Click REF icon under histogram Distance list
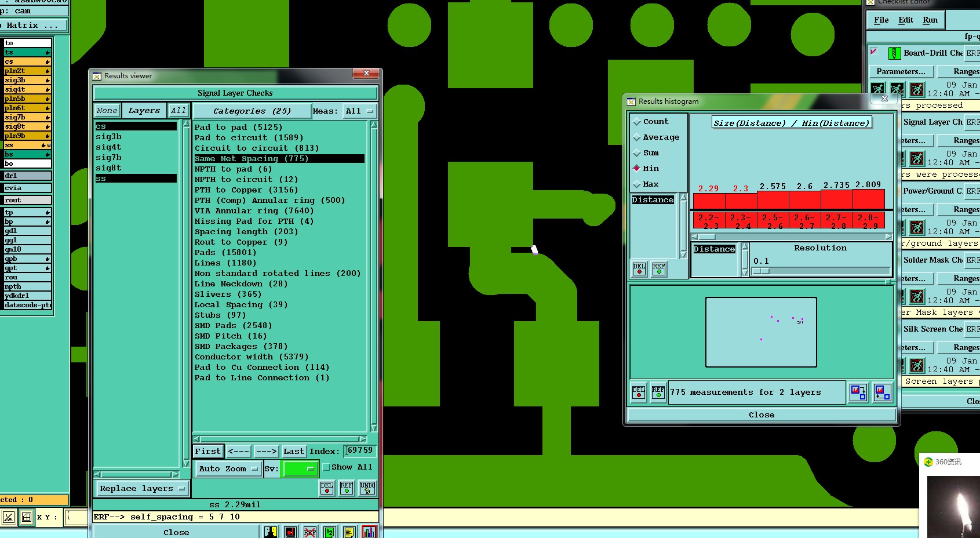This screenshot has height=538, width=980. [659, 269]
